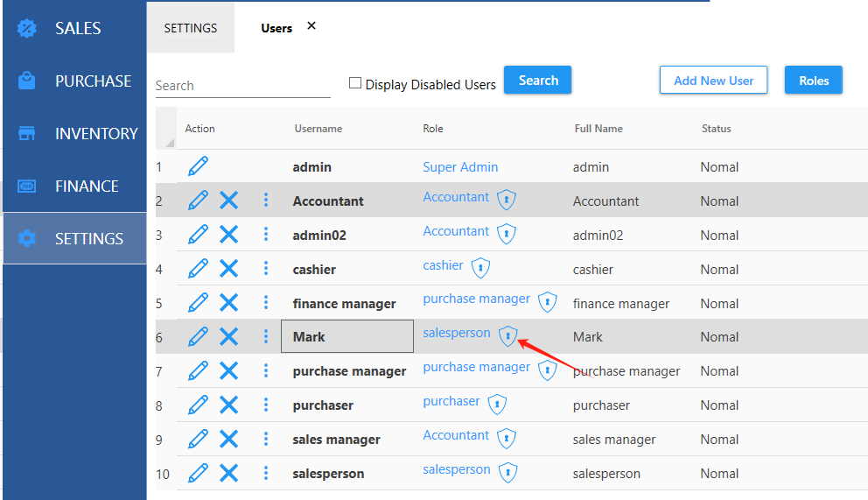
Task: Focus the user Search input field
Action: [x=242, y=86]
